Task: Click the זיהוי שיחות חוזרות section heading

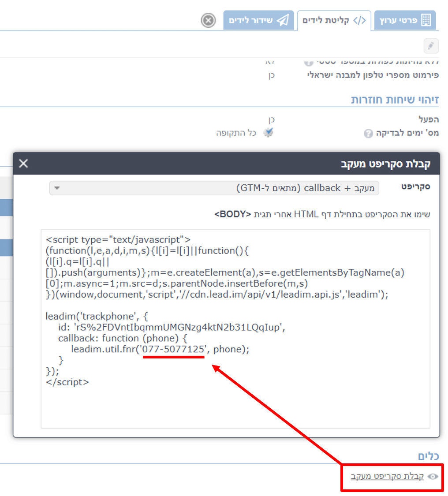Action: coord(395,100)
